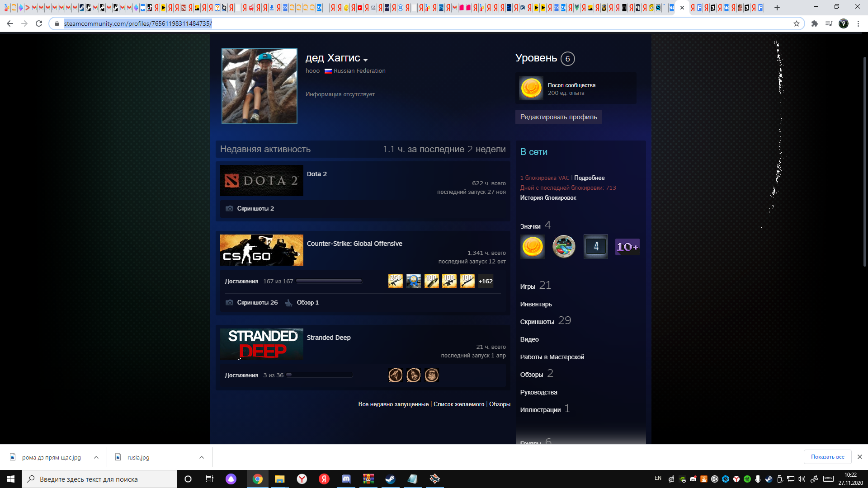Click the 250 kills CS:GO achievement icon

pyautogui.click(x=395, y=281)
